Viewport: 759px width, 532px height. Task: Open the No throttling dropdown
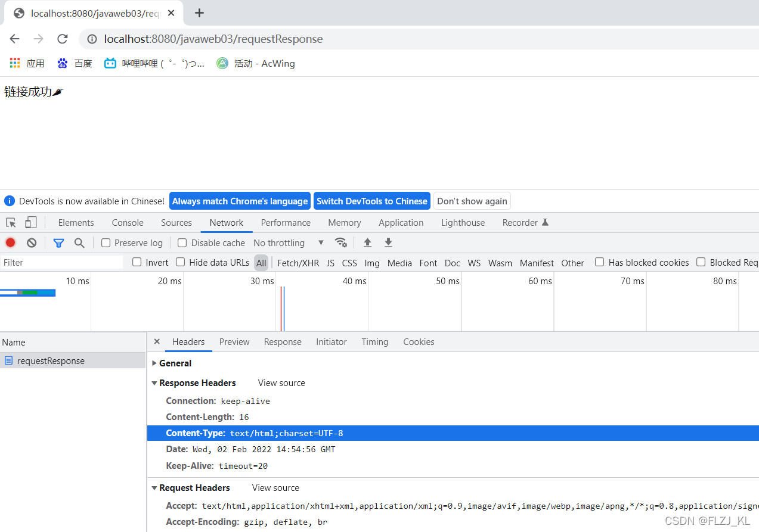[x=289, y=242]
